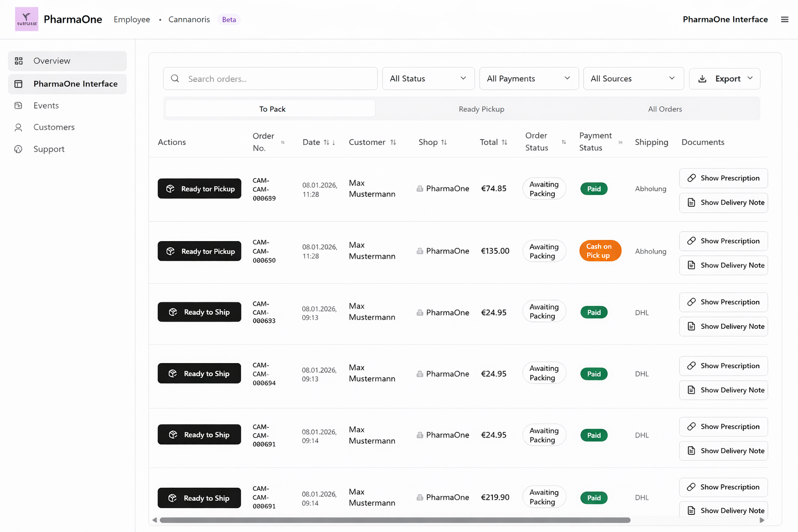Open the All Payments dropdown

(x=529, y=78)
